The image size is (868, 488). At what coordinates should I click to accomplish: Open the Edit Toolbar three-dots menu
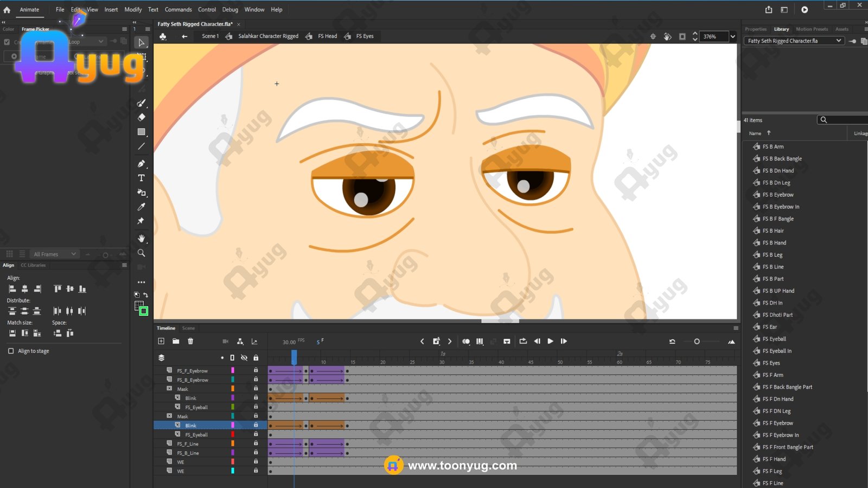point(142,282)
